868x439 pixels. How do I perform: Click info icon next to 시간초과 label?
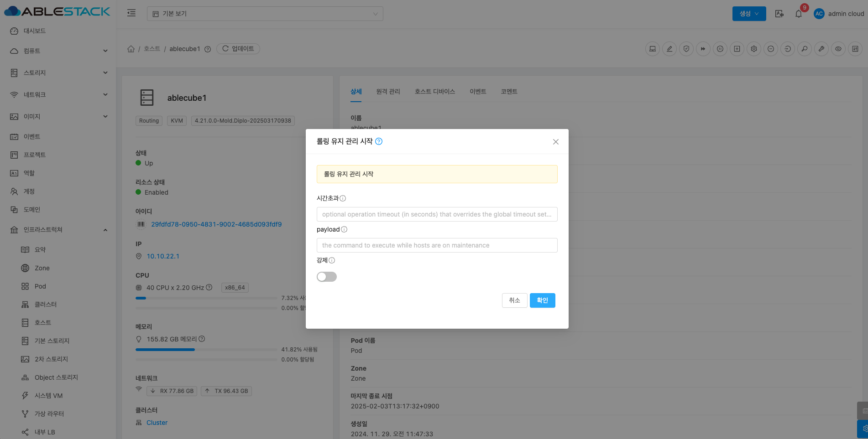(x=343, y=198)
